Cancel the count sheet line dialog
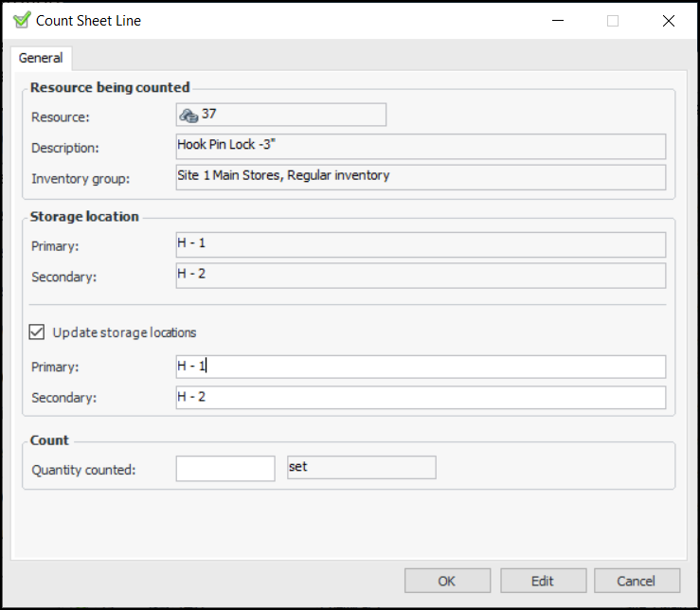Viewport: 700px width, 610px height. (636, 581)
